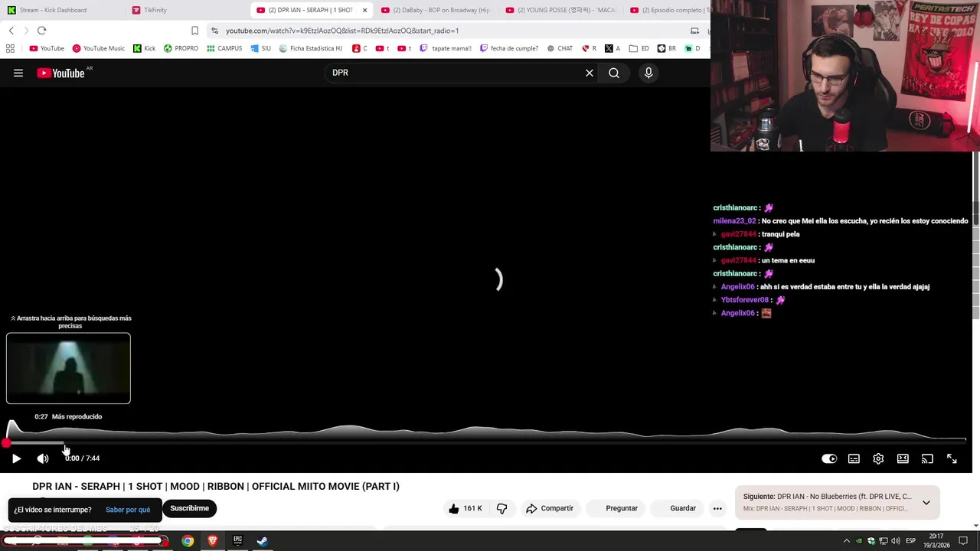
Task: Click the search box containing DPR
Action: 456,73
